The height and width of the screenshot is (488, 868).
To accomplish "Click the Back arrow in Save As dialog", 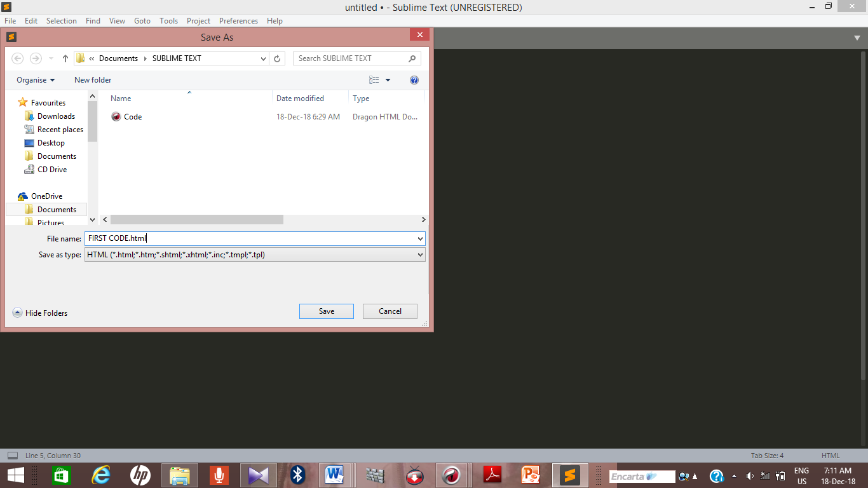I will point(18,58).
